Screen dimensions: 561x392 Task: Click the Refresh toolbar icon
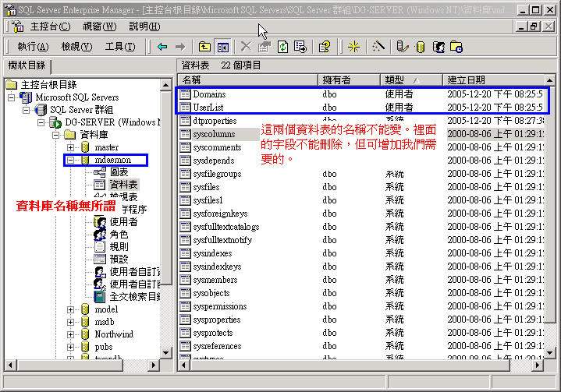282,47
